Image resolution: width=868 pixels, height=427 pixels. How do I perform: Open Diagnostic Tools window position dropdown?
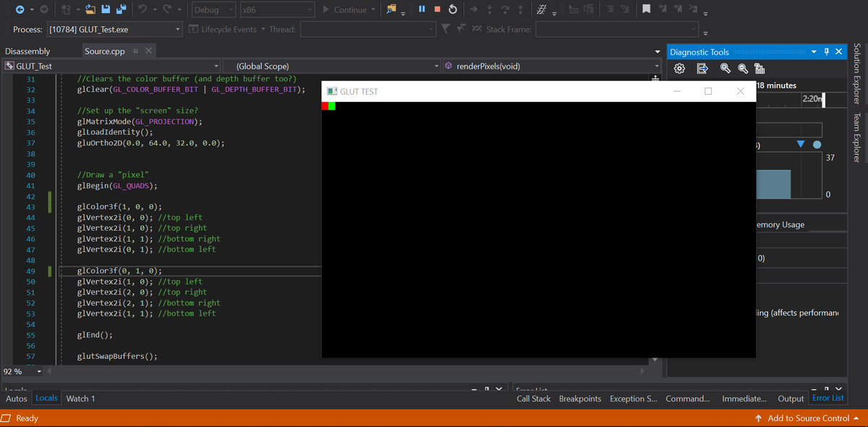coord(814,51)
